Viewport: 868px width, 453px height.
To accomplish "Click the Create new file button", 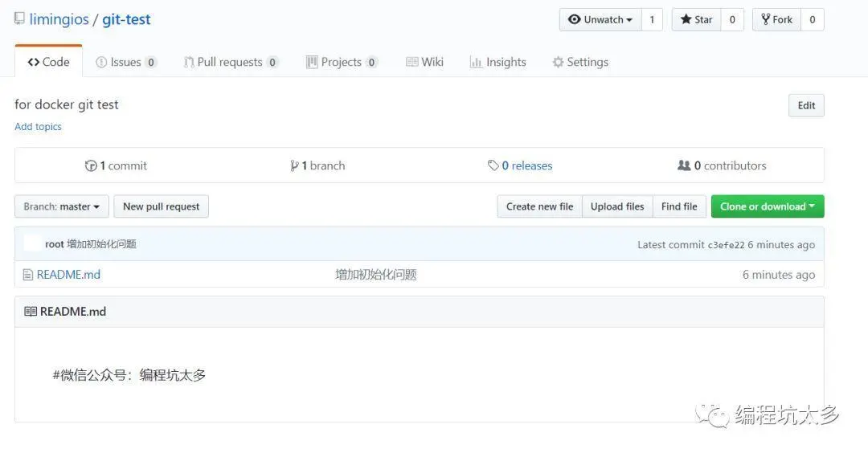I will [540, 206].
